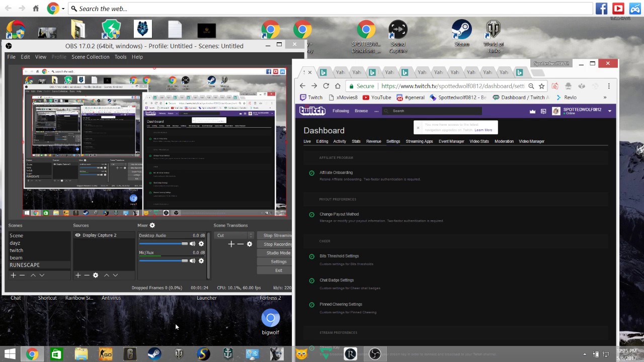Open OBS Studio from the taskbar

pyautogui.click(x=375, y=354)
